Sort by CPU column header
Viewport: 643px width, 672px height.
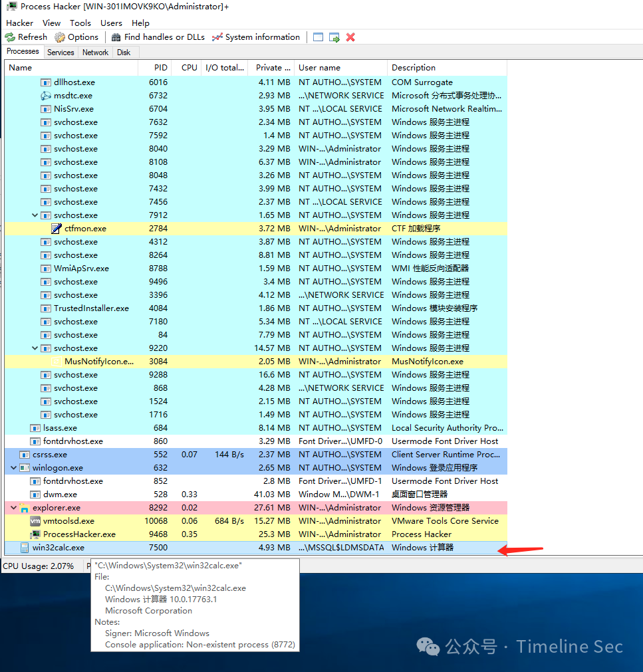point(186,68)
